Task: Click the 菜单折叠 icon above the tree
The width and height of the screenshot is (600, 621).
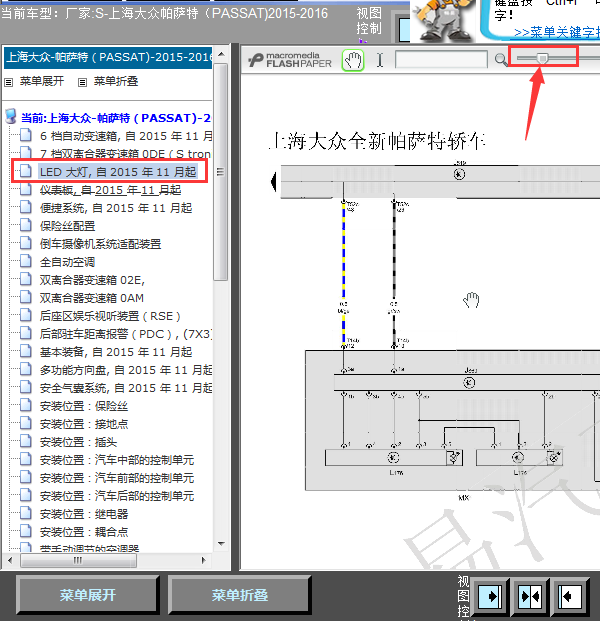Action: (82, 82)
